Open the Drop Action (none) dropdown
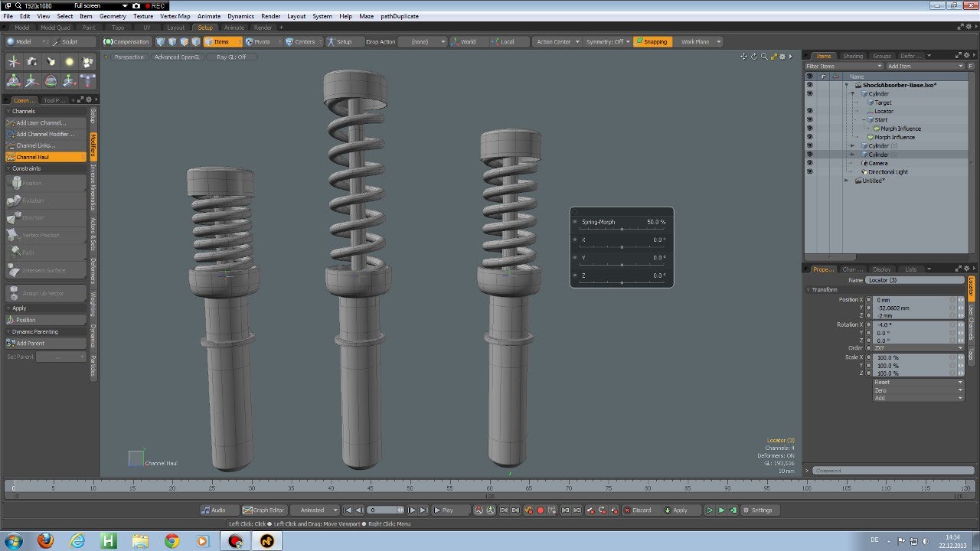Screen dimensions: 980x551 (423, 42)
